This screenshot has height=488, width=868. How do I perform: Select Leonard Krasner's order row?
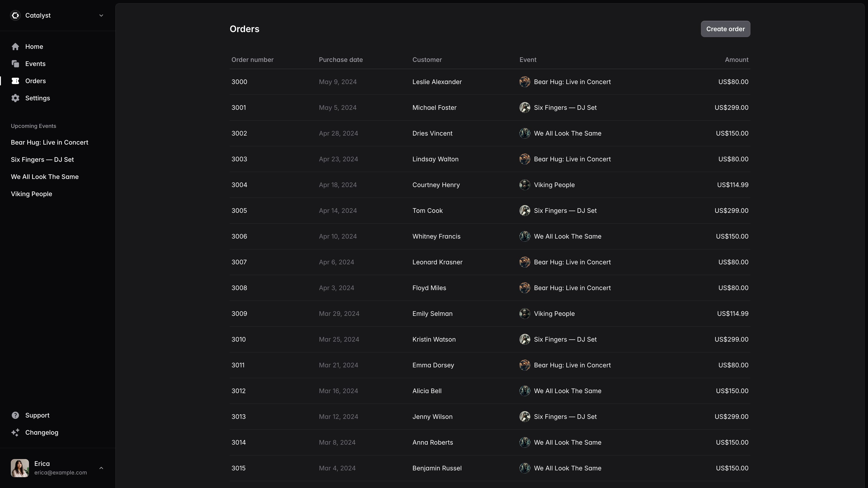pos(437,262)
